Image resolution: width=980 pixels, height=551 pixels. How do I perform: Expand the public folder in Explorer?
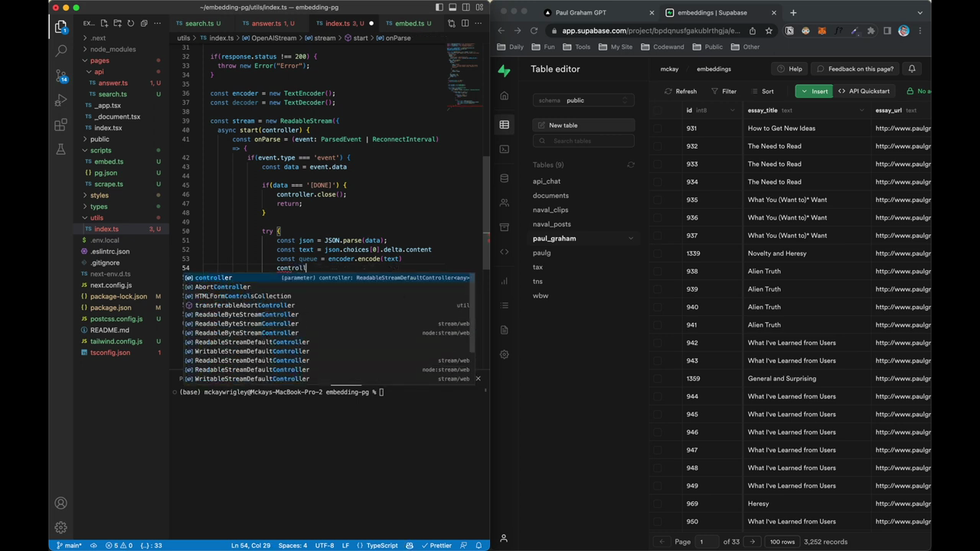coord(100,139)
